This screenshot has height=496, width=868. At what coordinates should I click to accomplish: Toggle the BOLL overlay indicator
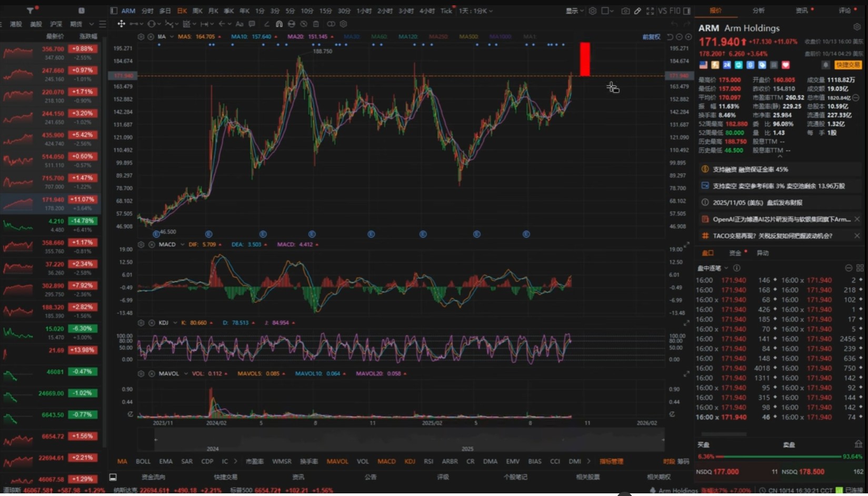click(143, 461)
